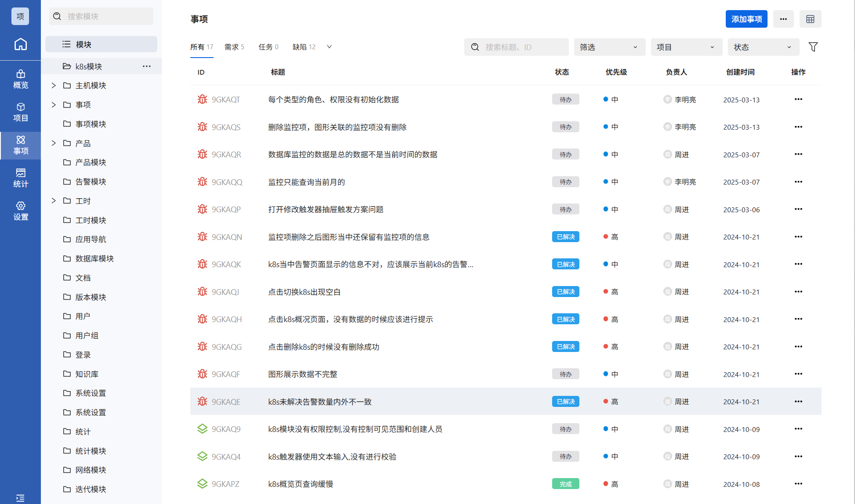Image resolution: width=855 pixels, height=504 pixels.
Task: Switch to the 缺陷 tab
Action: (304, 47)
